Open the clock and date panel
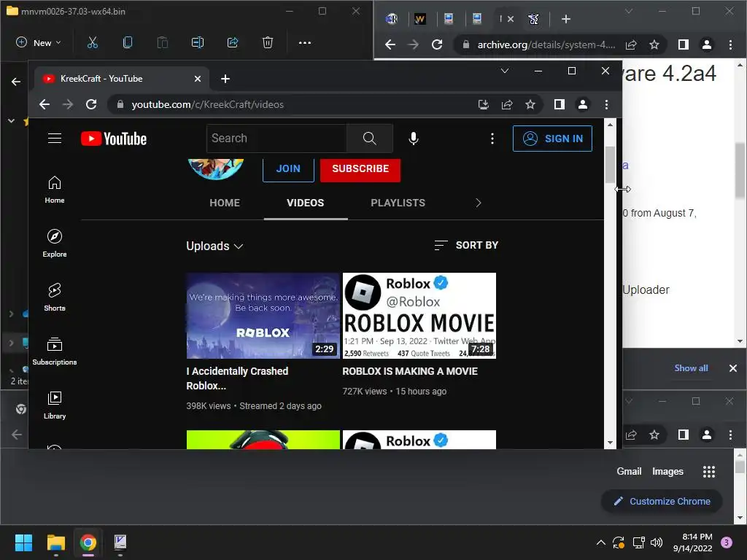Screen dimensions: 747x560 692,542
